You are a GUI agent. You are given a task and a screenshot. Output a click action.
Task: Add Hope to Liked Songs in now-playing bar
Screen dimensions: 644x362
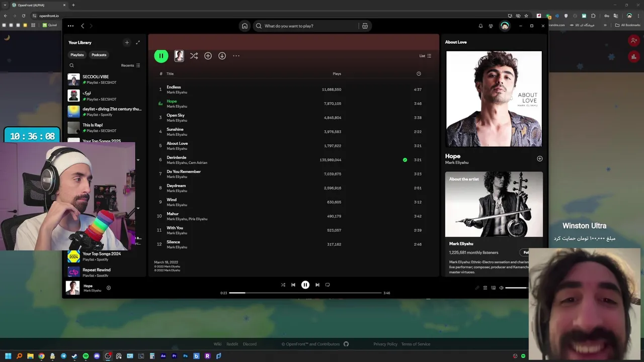pos(109,288)
